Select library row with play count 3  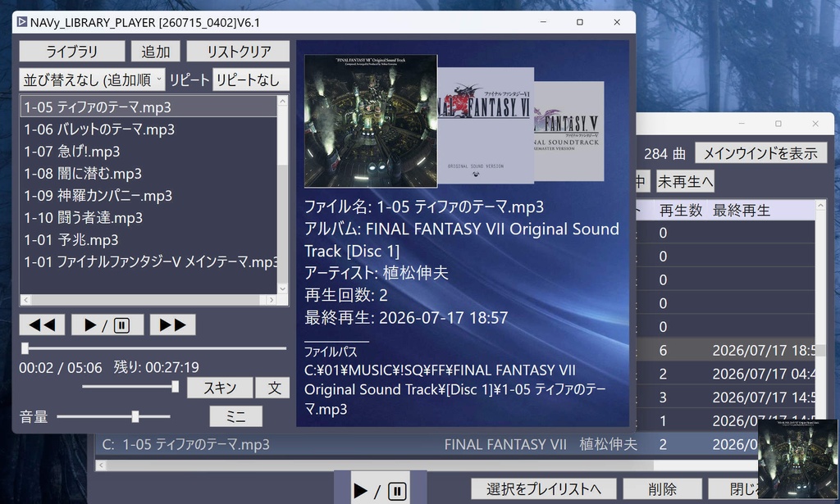726,397
